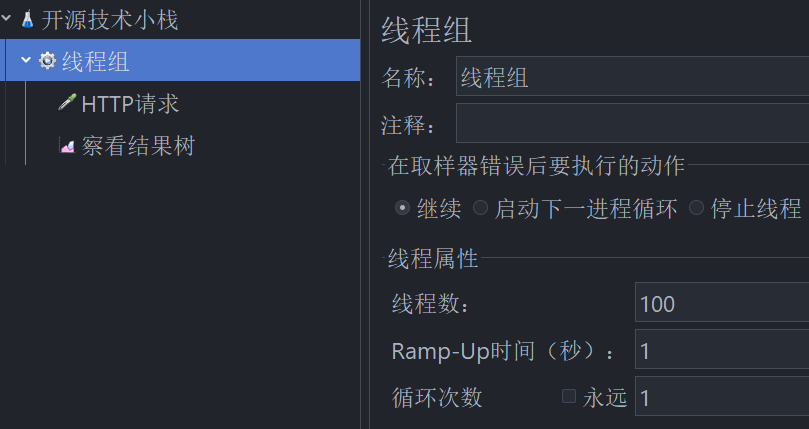The image size is (809, 429).
Task: Click the 线程数 field showing 100
Action: [x=722, y=303]
